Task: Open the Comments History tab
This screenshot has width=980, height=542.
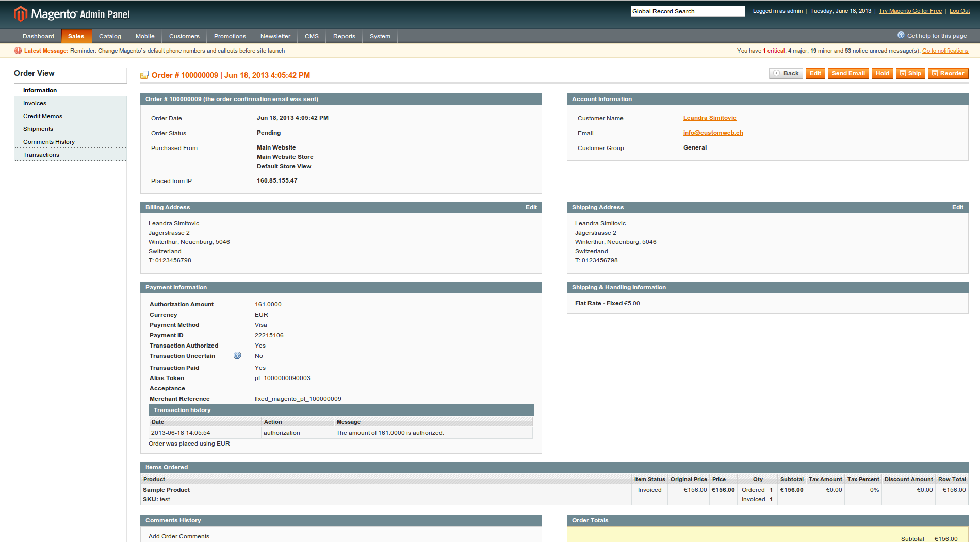Action: [x=49, y=142]
